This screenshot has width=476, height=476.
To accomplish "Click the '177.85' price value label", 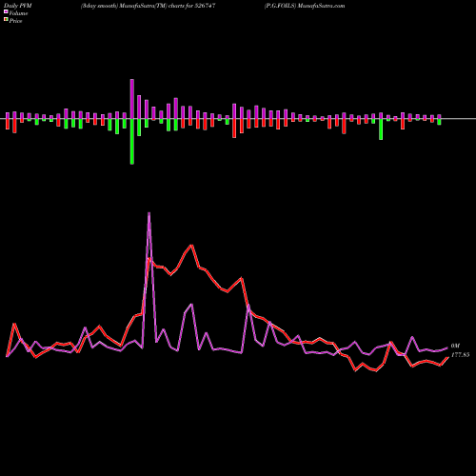I will pos(460,355).
